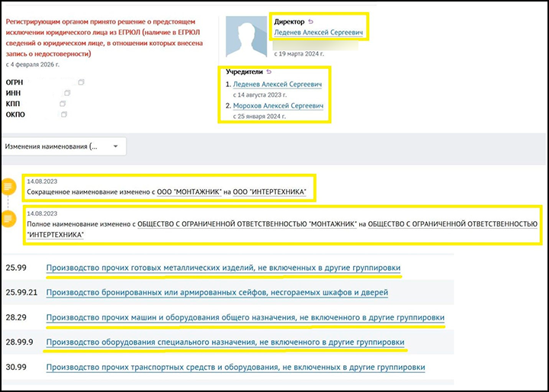Viewport: 549px width, 392px height.
Task: Open founder Леденев Алексей Сергеевич link
Action: coord(278,84)
